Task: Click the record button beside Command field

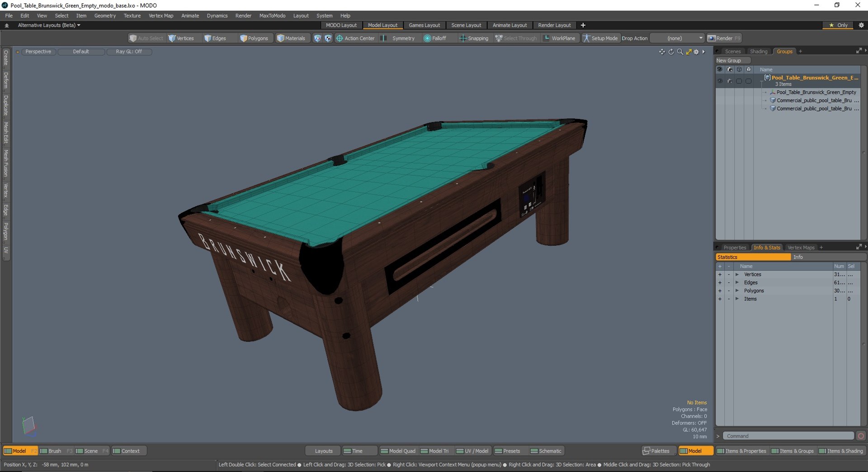Action: point(861,436)
